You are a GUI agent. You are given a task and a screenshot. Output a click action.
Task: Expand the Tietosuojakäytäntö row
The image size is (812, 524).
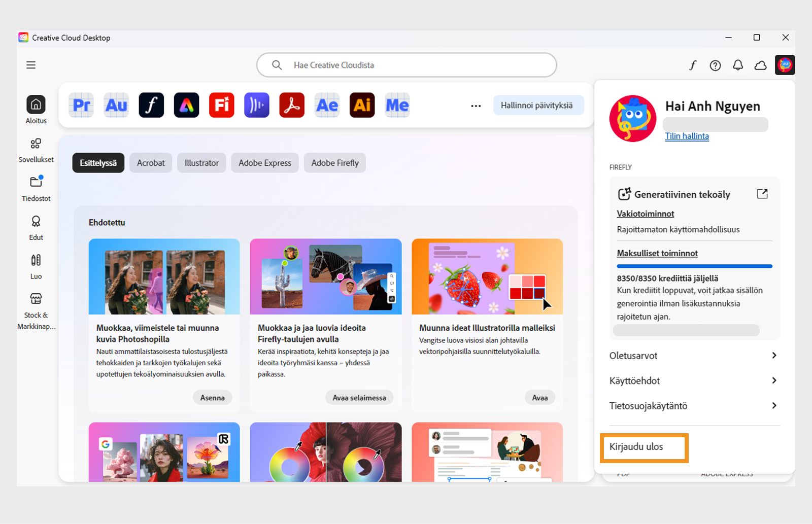click(x=694, y=406)
